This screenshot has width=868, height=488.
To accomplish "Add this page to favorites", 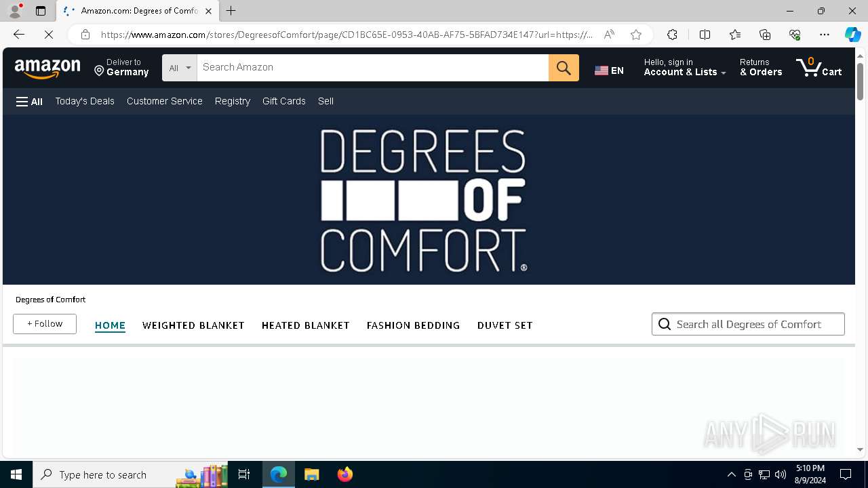I will click(636, 35).
